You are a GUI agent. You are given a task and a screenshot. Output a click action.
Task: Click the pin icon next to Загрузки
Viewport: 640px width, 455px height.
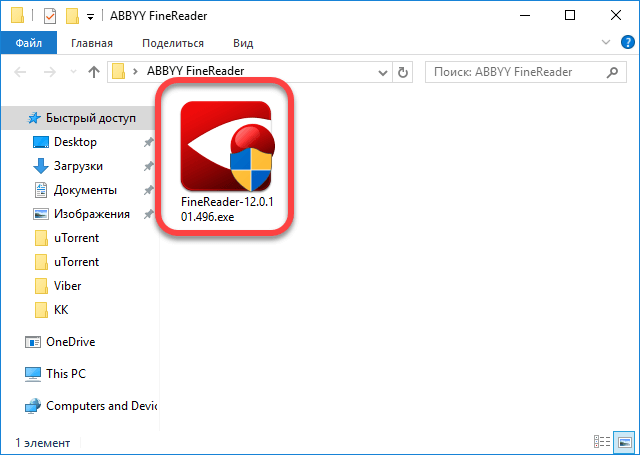coord(149,166)
